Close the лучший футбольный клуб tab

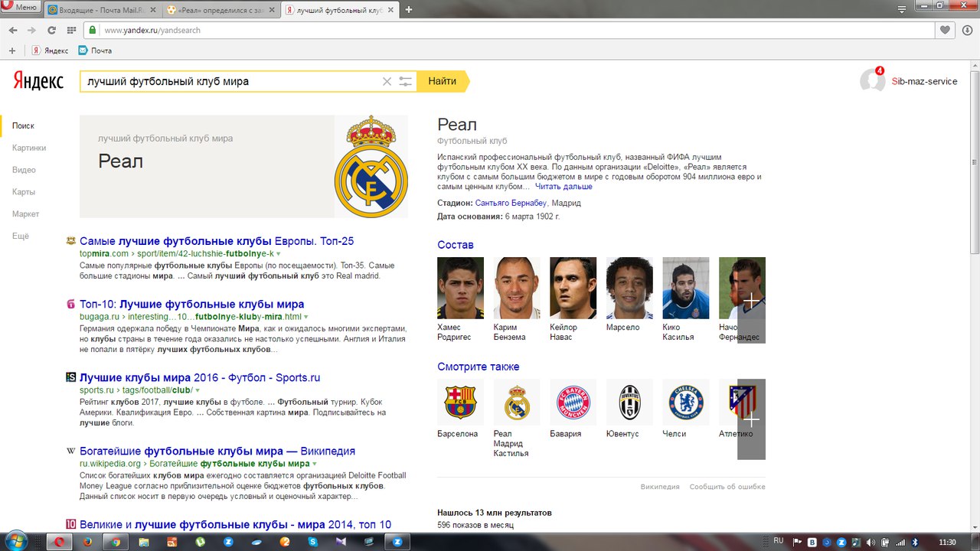tap(391, 10)
